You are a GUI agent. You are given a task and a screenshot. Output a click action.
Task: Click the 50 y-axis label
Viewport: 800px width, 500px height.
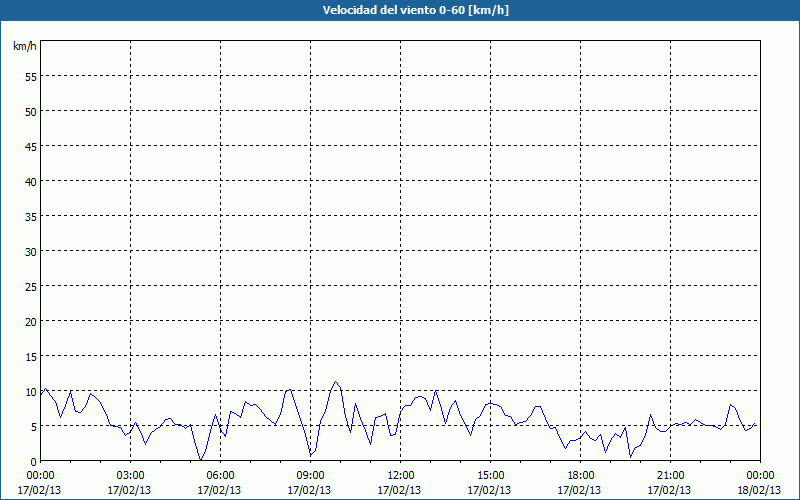coord(31,112)
